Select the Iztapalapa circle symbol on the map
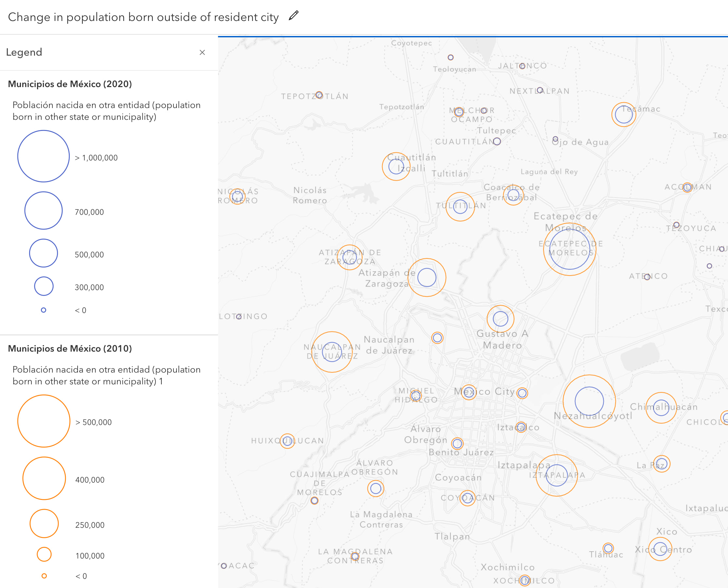Screen dimensions: 728x588 click(x=557, y=475)
